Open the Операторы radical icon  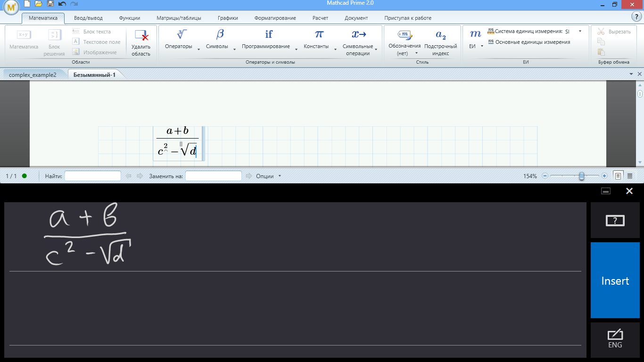pyautogui.click(x=182, y=34)
